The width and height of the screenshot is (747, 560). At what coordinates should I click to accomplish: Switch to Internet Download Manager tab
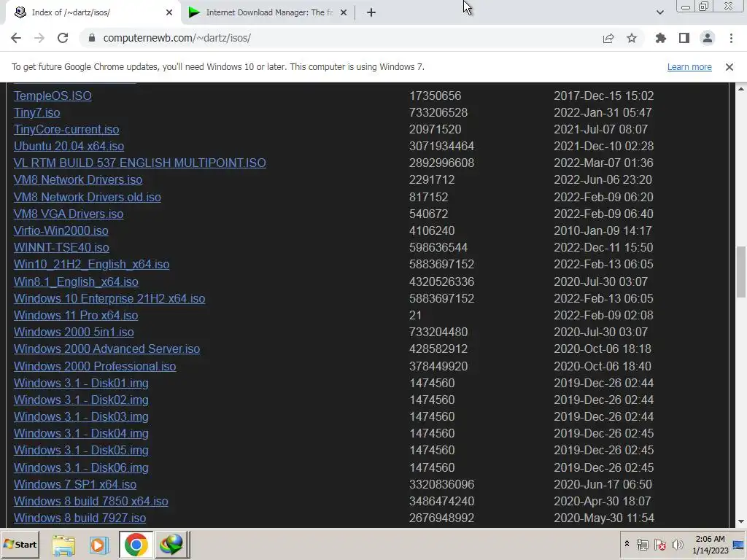[x=268, y=12]
